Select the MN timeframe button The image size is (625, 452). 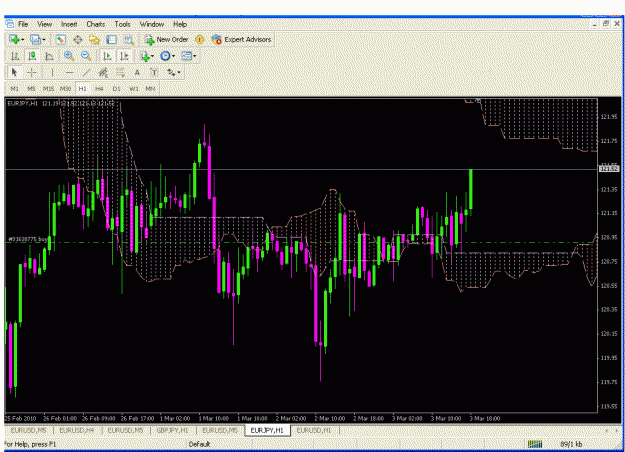click(x=150, y=88)
